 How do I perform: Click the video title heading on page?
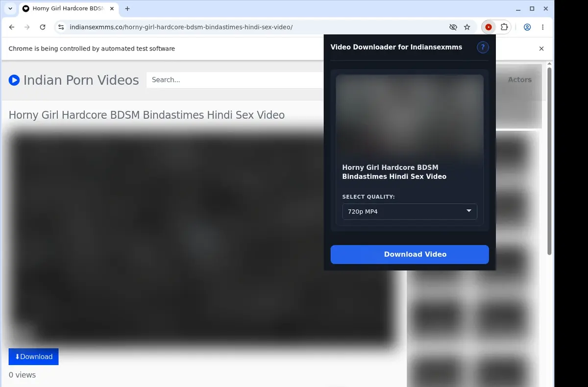pyautogui.click(x=147, y=115)
